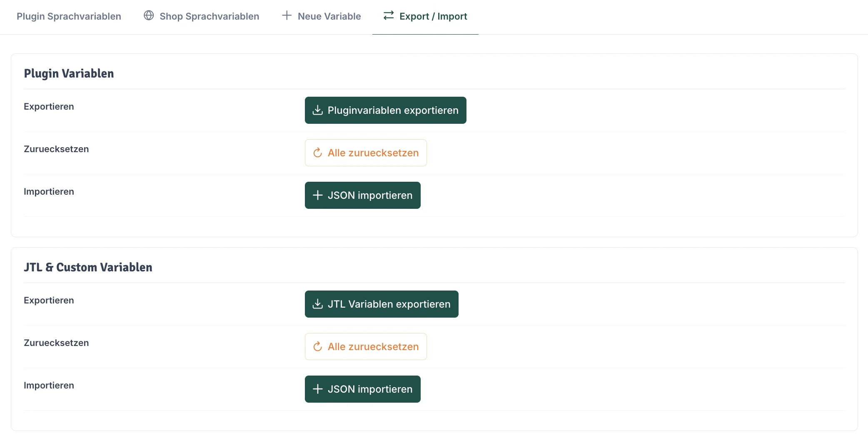Click the Importieren label under Plugin Variablen
This screenshot has width=868, height=446.
pyautogui.click(x=49, y=191)
